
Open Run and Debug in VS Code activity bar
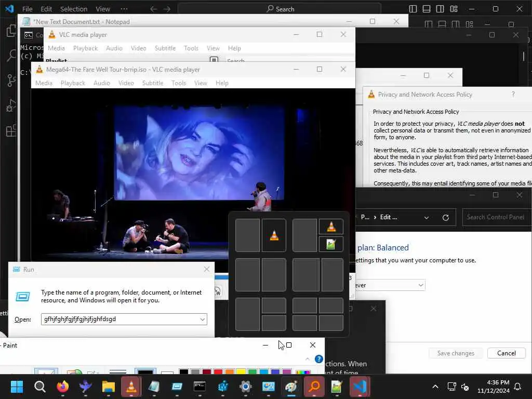pos(11,105)
